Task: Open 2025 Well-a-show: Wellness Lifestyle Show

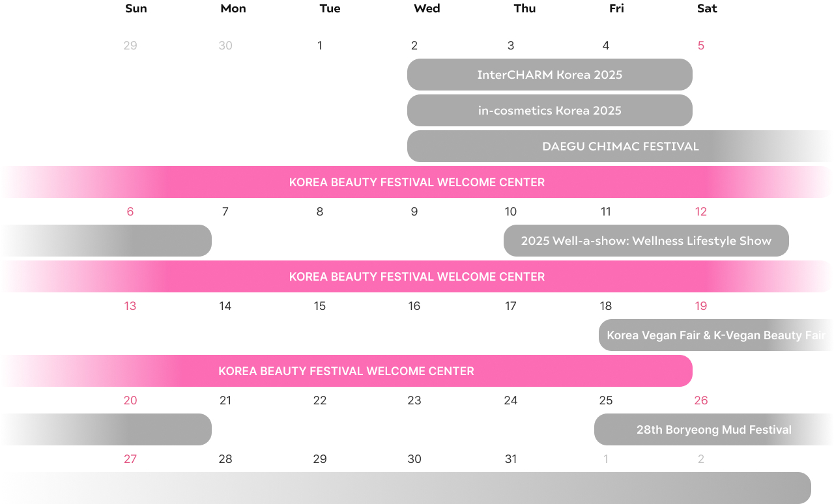Action: click(x=646, y=240)
